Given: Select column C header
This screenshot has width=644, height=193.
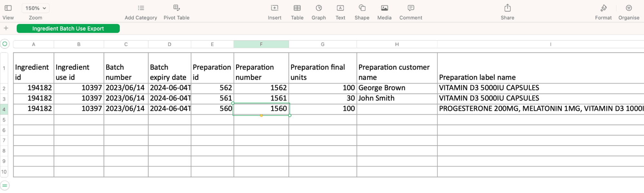Looking at the screenshot, I should tap(126, 44).
